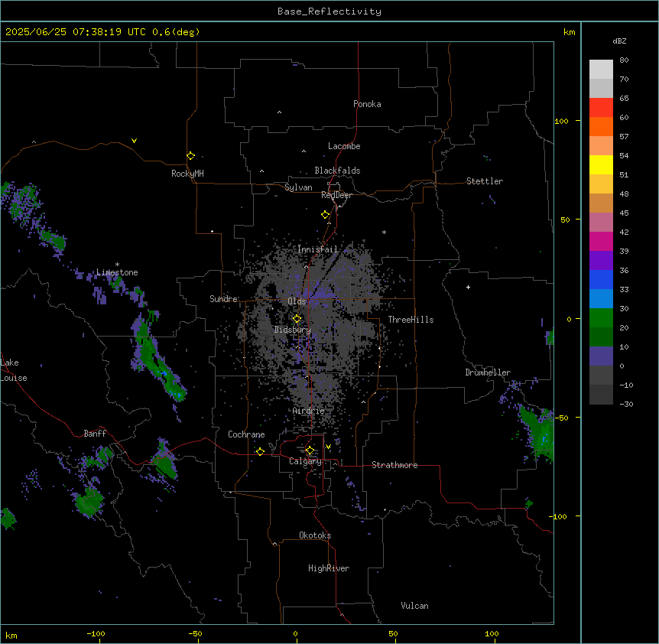Click the yellow V marker east of Calgary

point(328,447)
